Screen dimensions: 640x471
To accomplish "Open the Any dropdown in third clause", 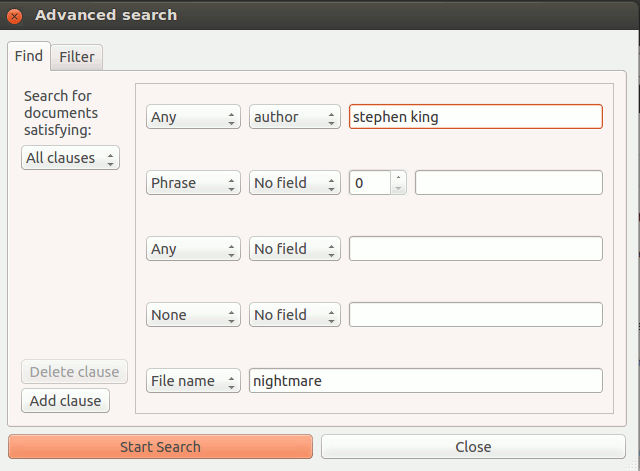I will (x=193, y=249).
